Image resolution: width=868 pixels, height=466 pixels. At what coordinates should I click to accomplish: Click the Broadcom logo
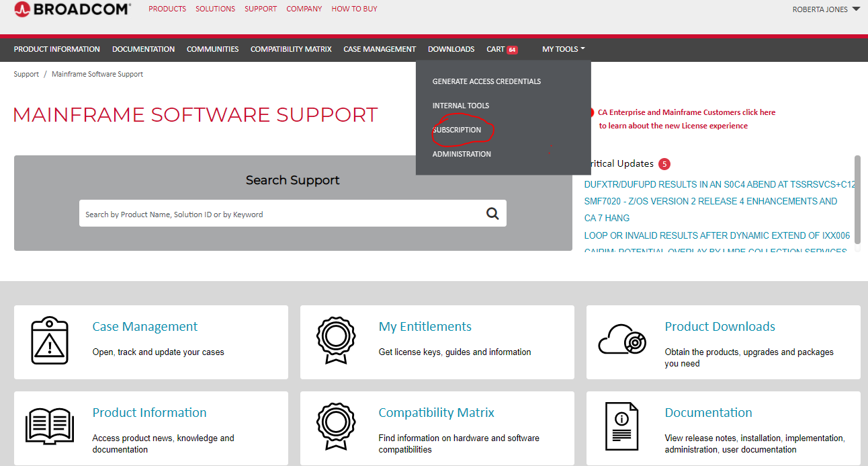(x=72, y=9)
